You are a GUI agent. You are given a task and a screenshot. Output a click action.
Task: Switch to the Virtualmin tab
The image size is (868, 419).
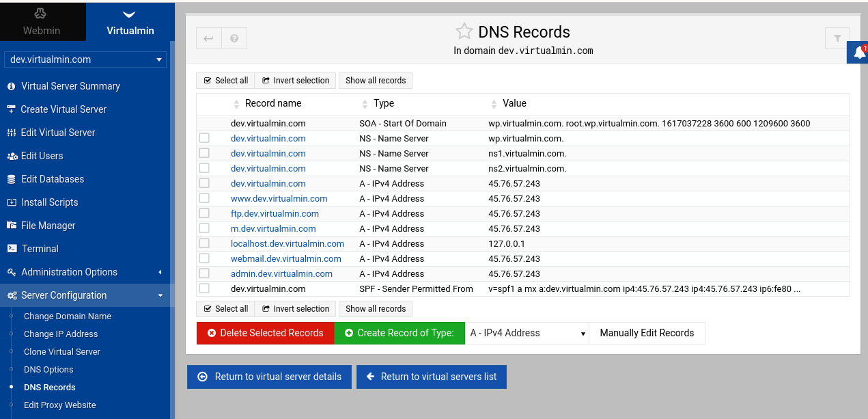[130, 22]
